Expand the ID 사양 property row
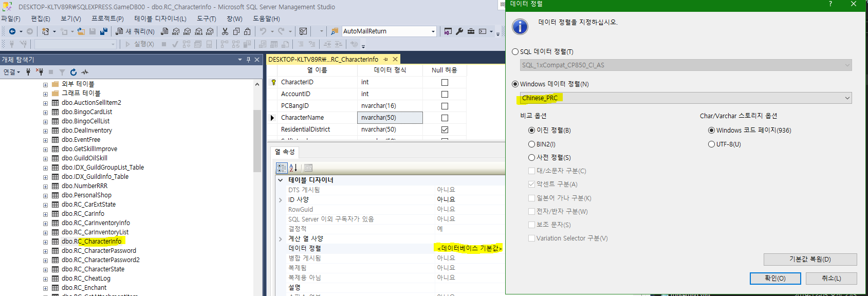 tap(280, 200)
